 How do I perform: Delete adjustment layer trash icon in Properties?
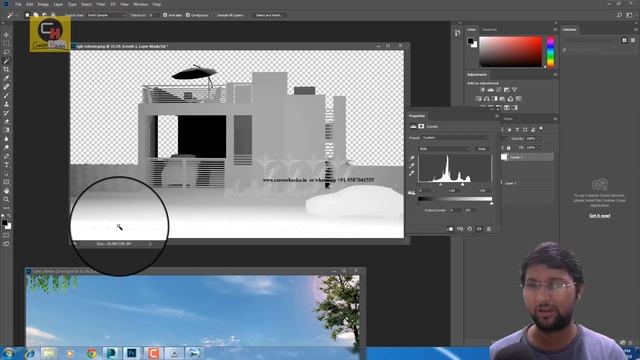(489, 229)
